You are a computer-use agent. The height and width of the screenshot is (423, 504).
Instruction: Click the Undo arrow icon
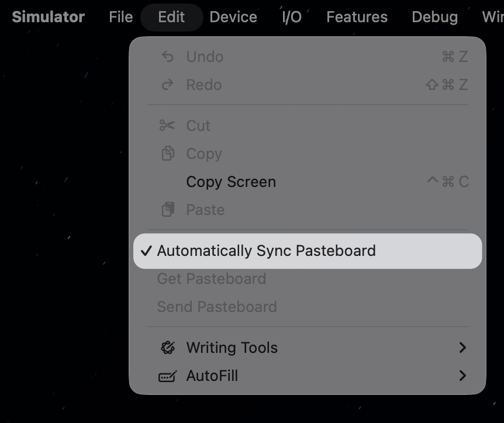coord(168,57)
